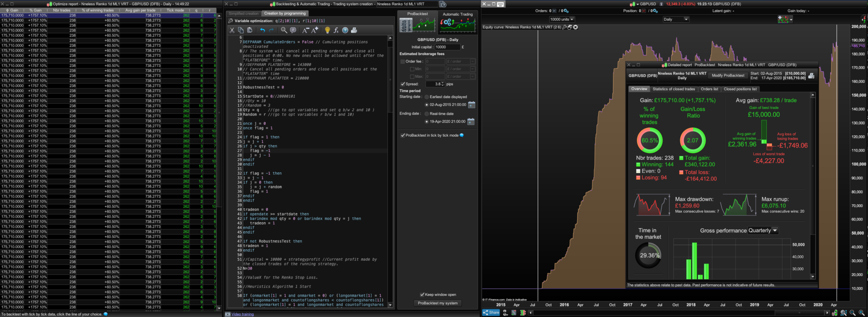The image size is (868, 317).
Task: Click the cut scissors icon in code editor toolbar
Action: tap(232, 30)
